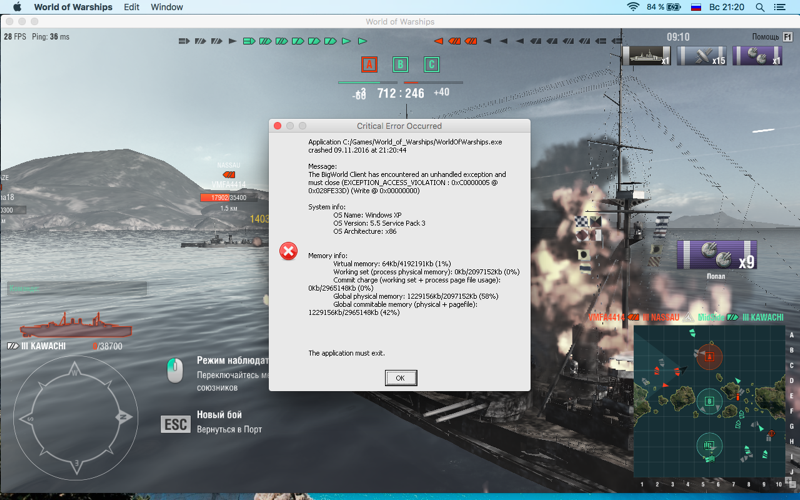Switch input source via Russian flag
Image resolution: width=800 pixels, height=500 pixels.
click(695, 7)
